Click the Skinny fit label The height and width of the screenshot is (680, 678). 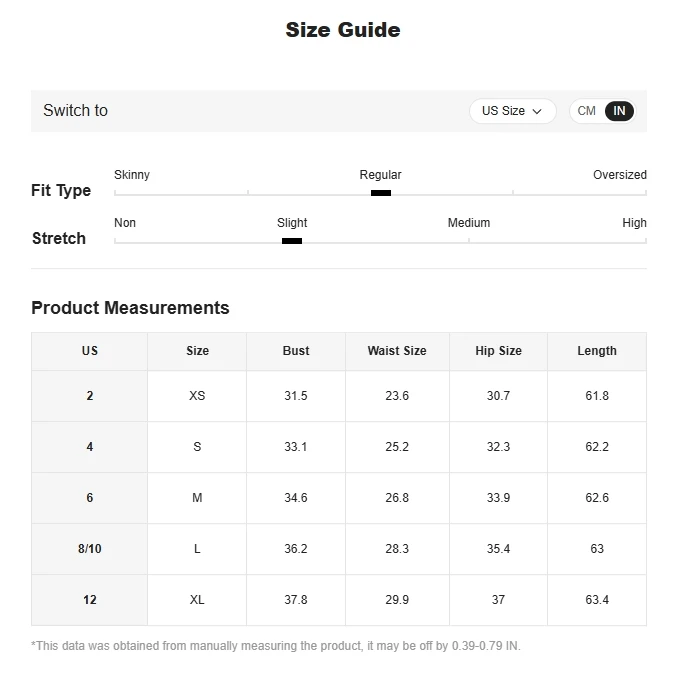pos(132,175)
